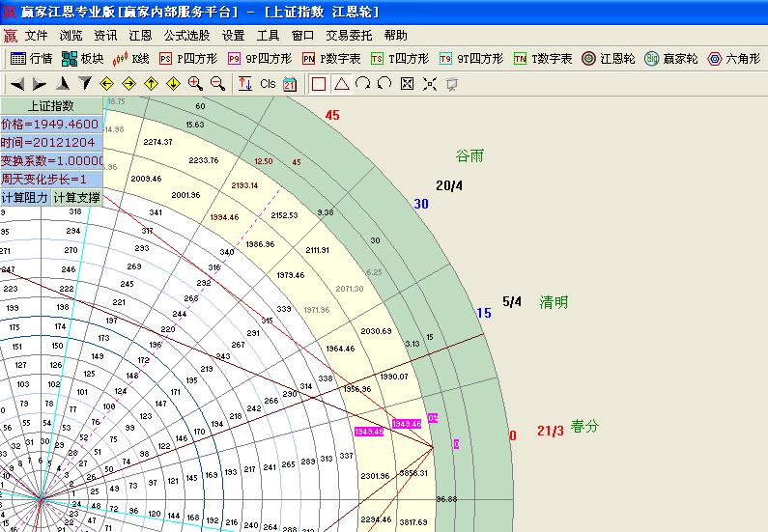
Task: Click the zoom in magnifier icon
Action: tap(195, 84)
